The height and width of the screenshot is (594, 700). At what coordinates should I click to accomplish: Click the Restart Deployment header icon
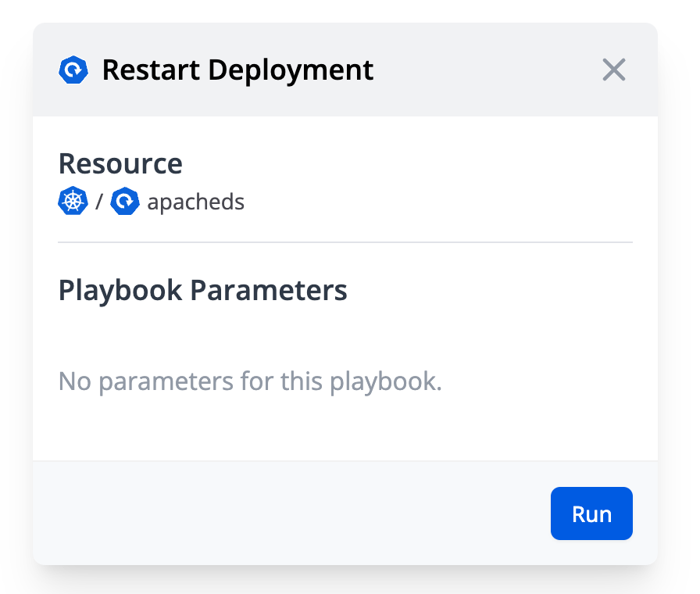(73, 70)
